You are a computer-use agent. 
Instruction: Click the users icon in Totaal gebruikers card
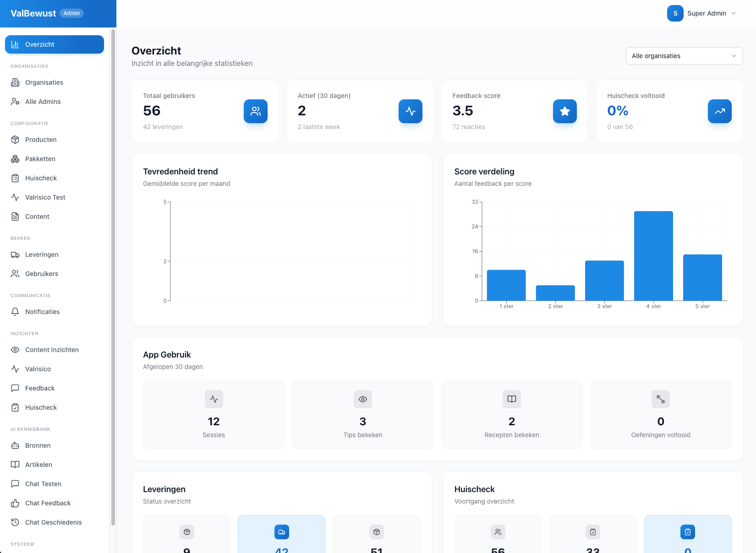pos(255,111)
